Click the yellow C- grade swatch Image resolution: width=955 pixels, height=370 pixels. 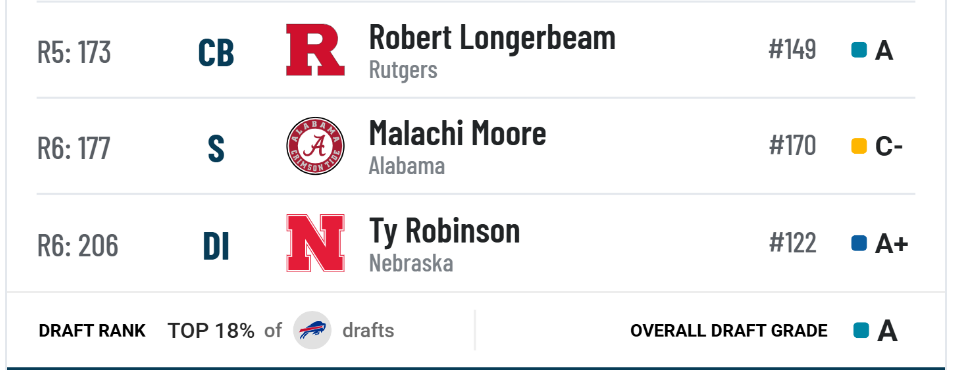(x=859, y=146)
